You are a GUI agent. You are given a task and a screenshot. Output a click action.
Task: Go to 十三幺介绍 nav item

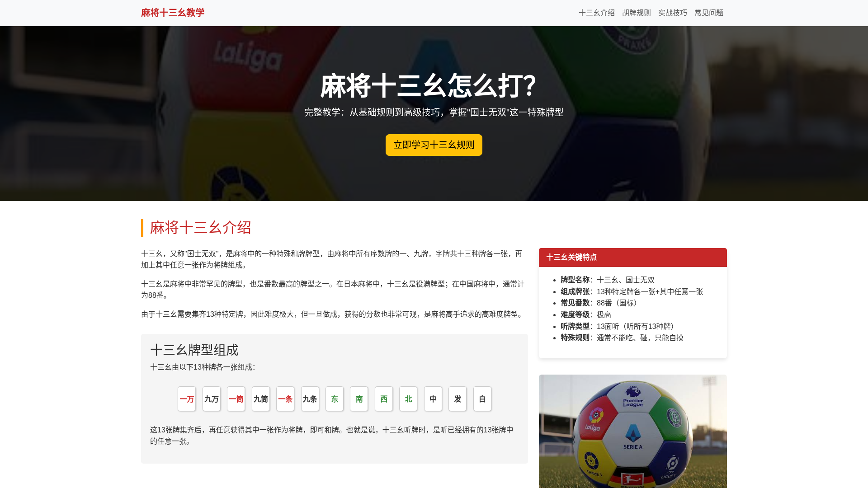pyautogui.click(x=597, y=13)
